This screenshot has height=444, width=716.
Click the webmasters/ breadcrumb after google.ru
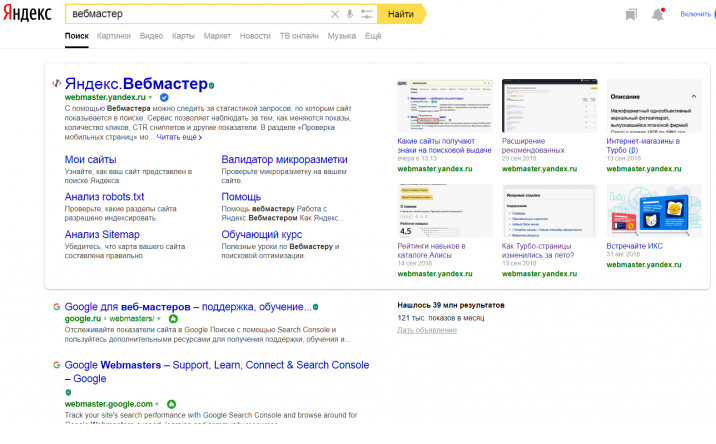coord(132,319)
